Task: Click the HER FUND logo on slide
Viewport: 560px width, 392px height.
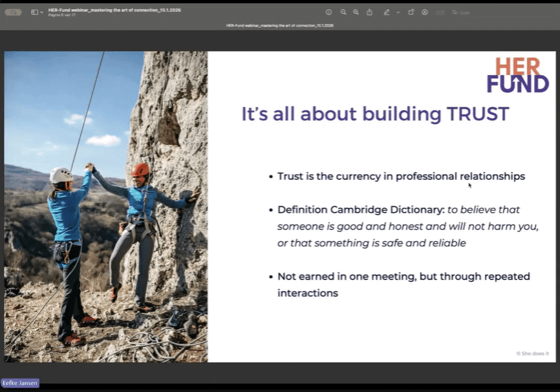Action: click(x=517, y=75)
